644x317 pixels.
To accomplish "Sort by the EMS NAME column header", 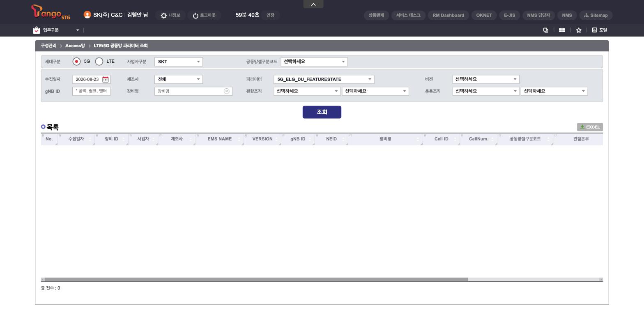I will tap(220, 139).
